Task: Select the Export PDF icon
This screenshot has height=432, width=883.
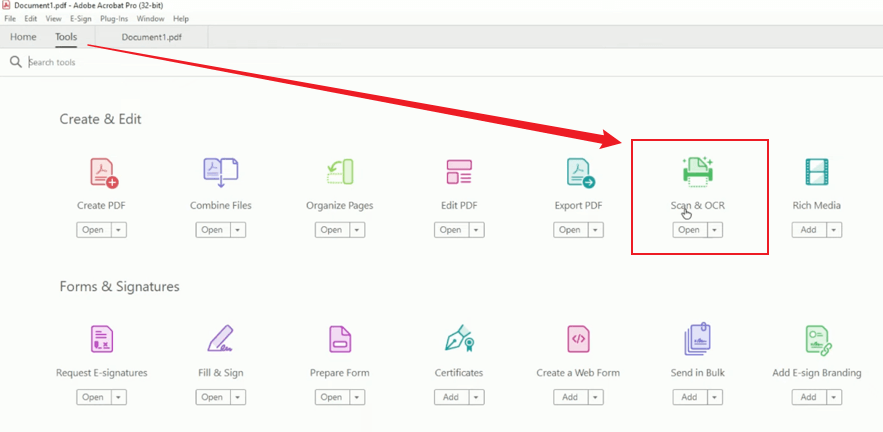Action: coord(580,173)
